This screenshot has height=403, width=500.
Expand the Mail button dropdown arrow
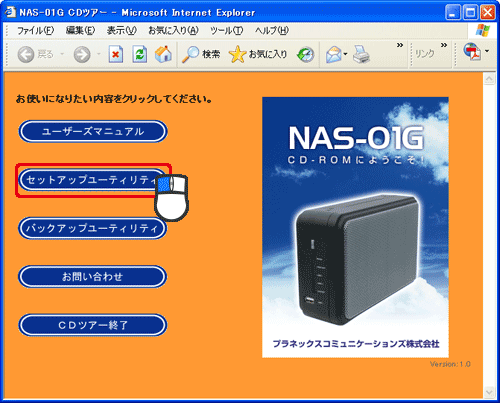[345, 54]
